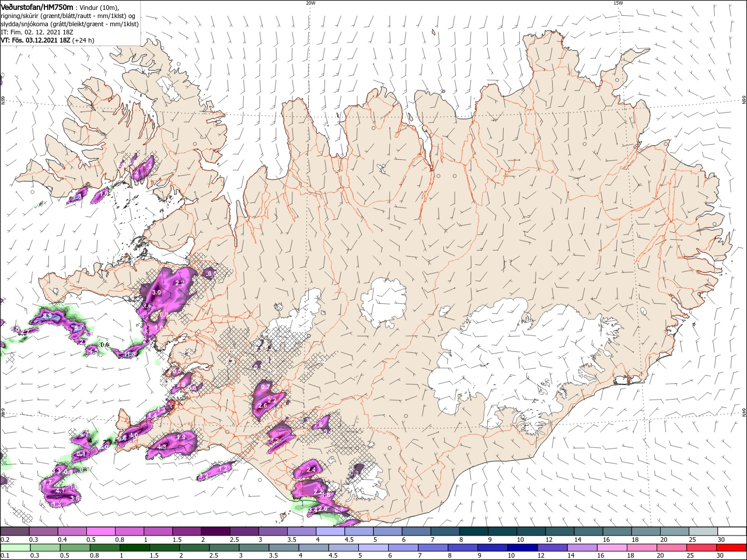Click the 20W longitude label
The width and height of the screenshot is (747, 560).
point(310,3)
